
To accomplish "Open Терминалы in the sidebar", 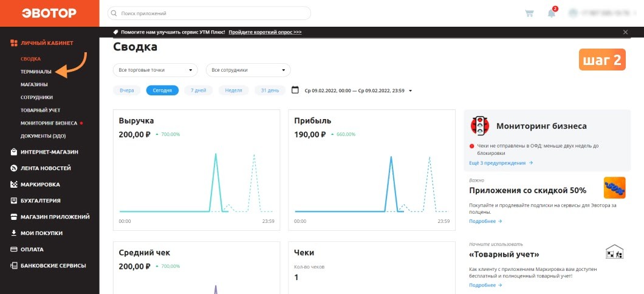I will [36, 72].
